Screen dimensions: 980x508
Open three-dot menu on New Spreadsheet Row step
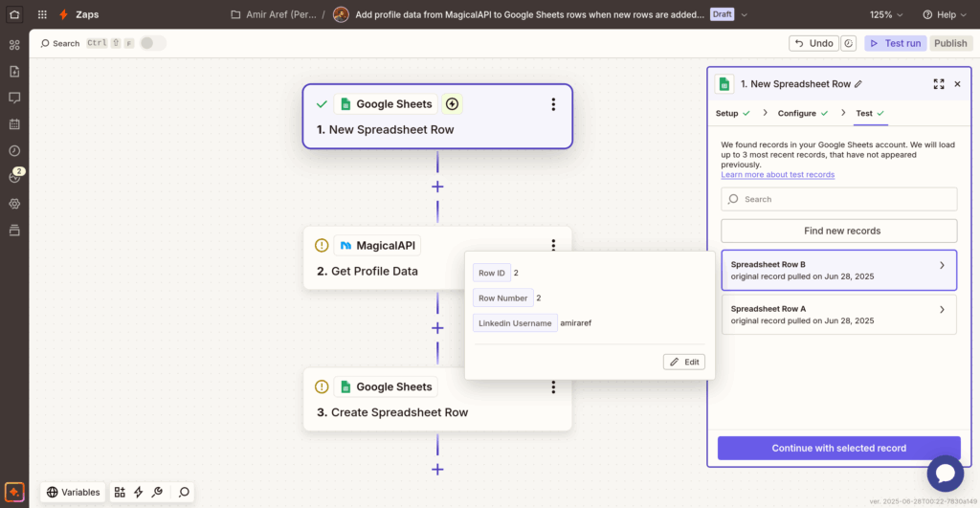553,104
